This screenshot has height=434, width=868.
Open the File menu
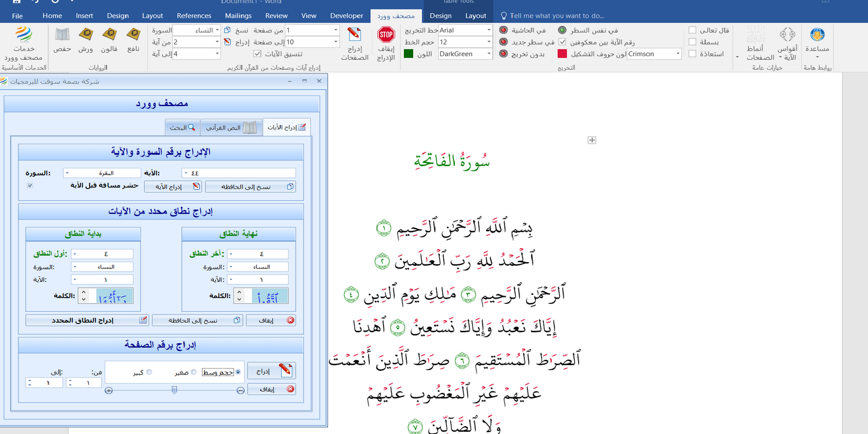(x=17, y=16)
